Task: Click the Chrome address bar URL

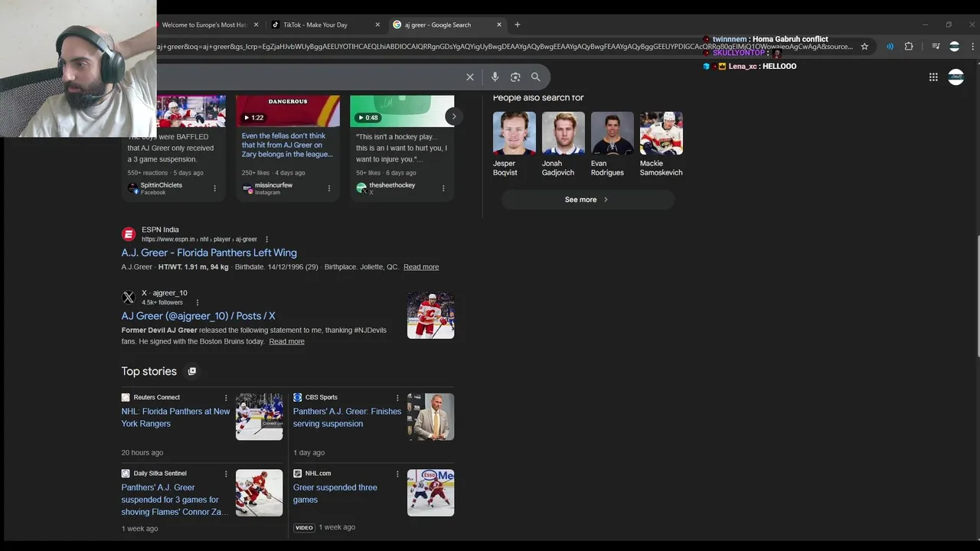Action: pos(505,47)
